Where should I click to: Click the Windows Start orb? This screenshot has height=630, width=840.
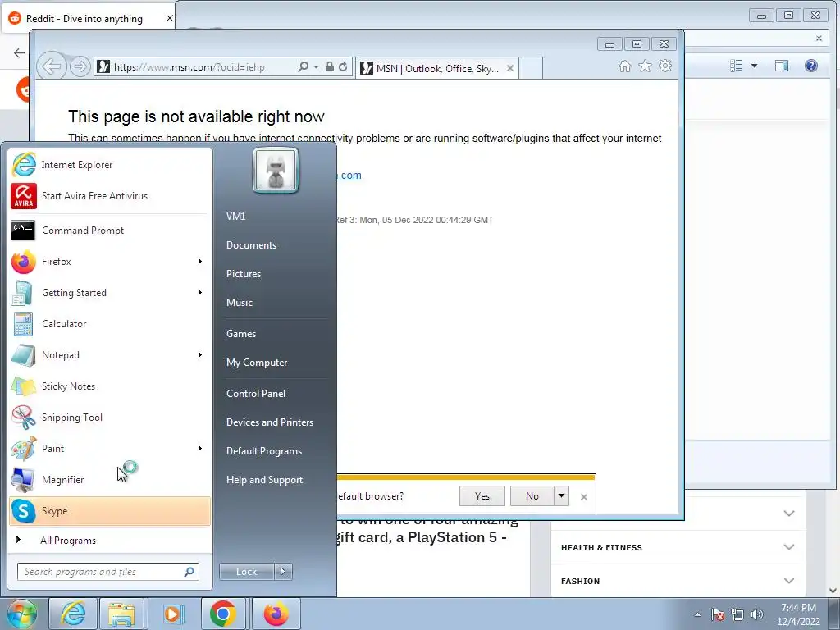(22, 614)
